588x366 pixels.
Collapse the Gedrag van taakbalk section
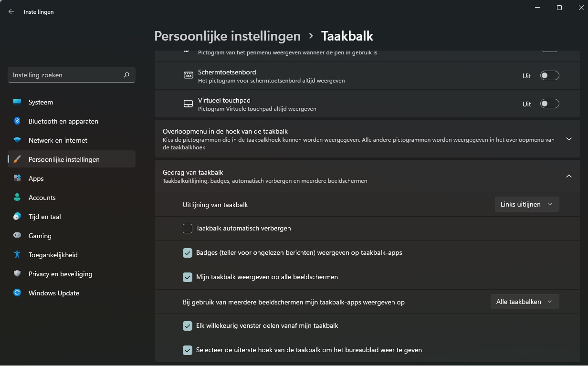click(x=568, y=176)
